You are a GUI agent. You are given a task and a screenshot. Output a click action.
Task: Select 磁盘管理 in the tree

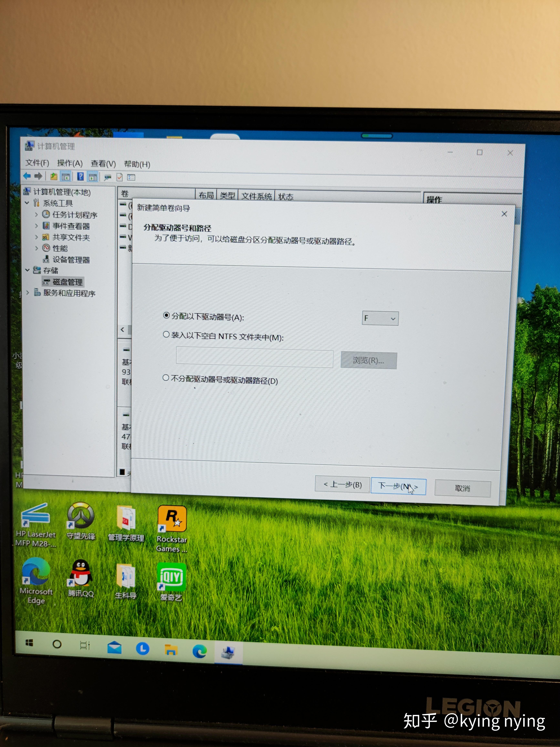tap(67, 282)
